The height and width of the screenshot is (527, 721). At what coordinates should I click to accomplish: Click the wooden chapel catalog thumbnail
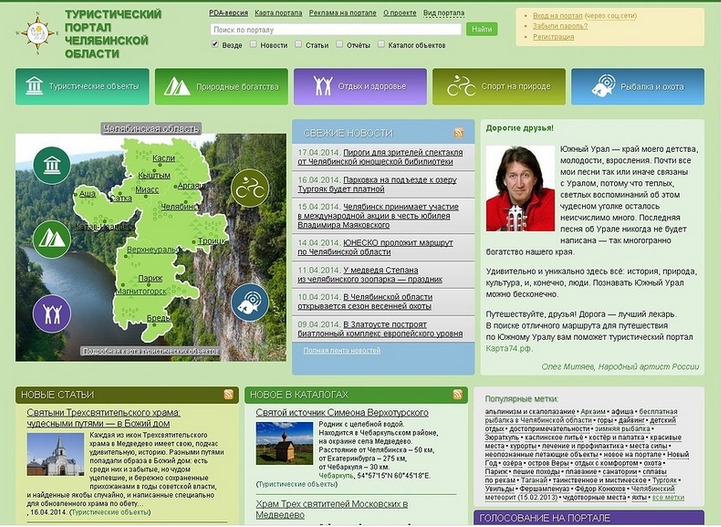pos(285,443)
